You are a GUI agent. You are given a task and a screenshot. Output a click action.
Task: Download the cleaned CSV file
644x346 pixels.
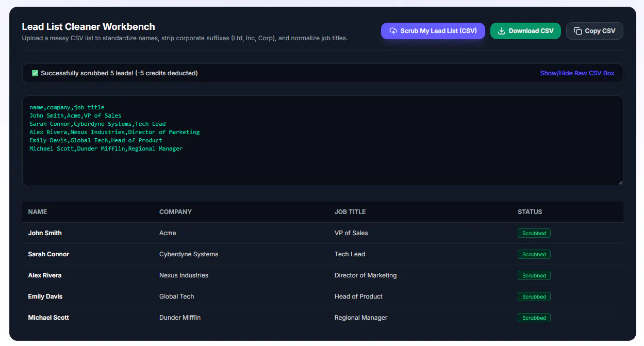(525, 31)
